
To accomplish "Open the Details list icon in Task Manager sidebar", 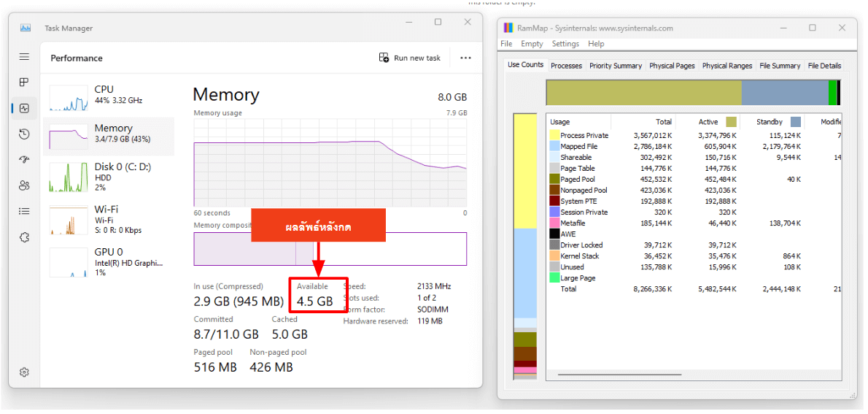I will pyautogui.click(x=24, y=211).
